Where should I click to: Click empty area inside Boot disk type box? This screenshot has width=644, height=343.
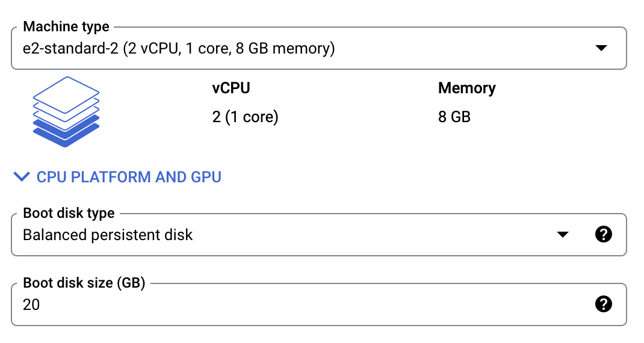370,235
